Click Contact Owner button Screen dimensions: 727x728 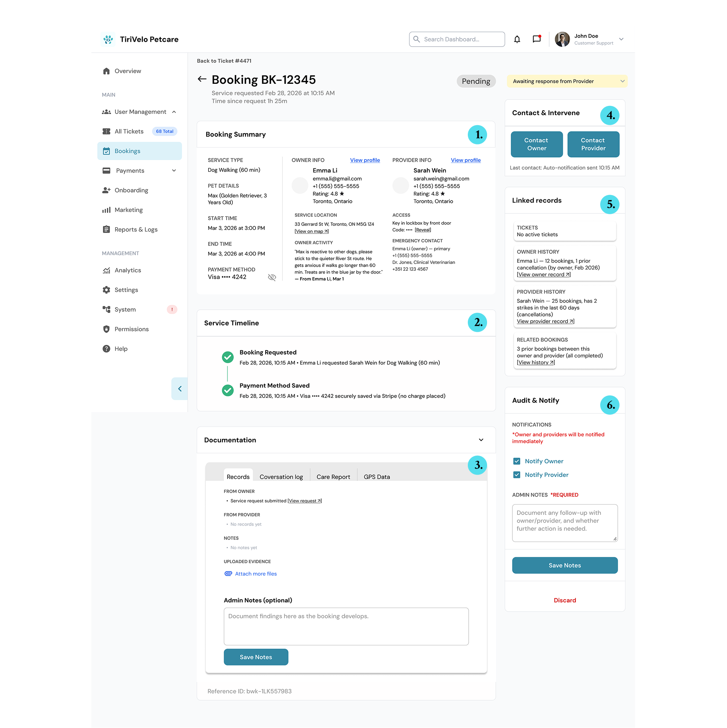tap(537, 144)
